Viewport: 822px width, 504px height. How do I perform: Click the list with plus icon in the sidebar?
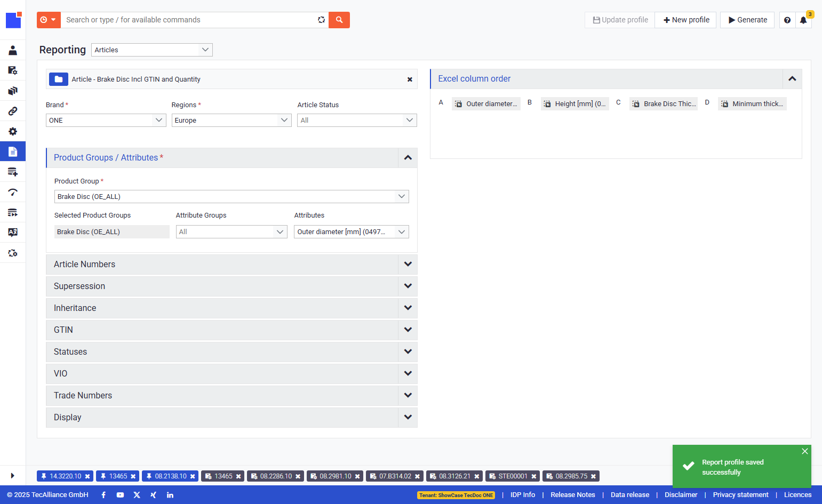click(x=13, y=172)
